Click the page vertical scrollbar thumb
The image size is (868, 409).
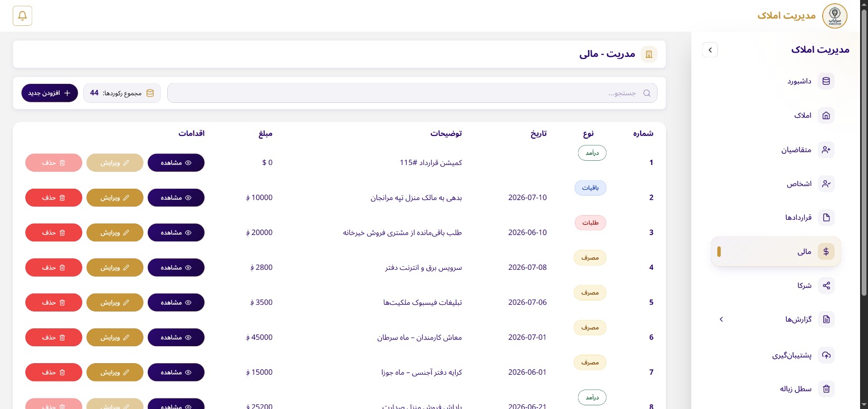tap(864, 152)
